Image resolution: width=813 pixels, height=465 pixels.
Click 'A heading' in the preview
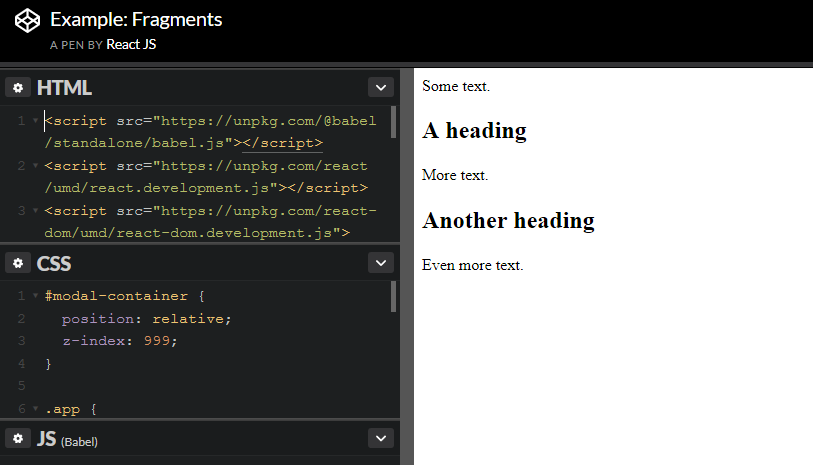[x=474, y=130]
